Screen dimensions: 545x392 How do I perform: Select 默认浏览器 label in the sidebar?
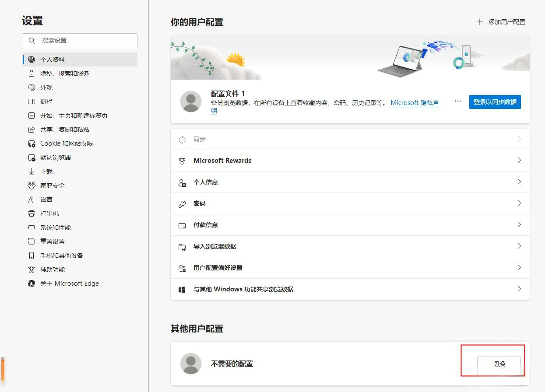pos(56,157)
